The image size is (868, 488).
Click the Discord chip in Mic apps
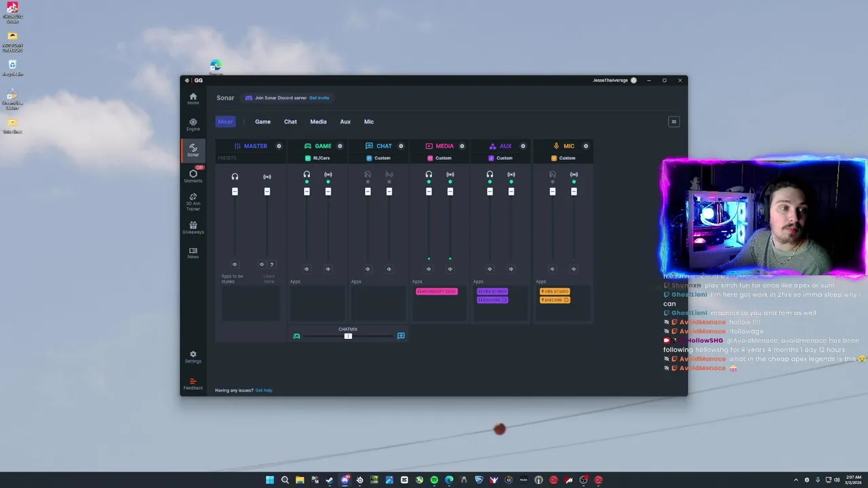pos(555,300)
